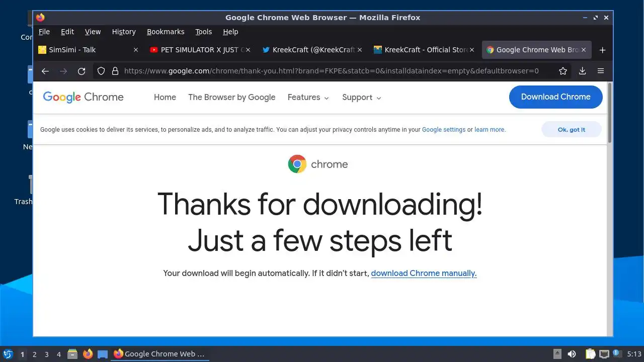Close the SimSimi - Talk tab
The width and height of the screenshot is (644, 362).
136,50
